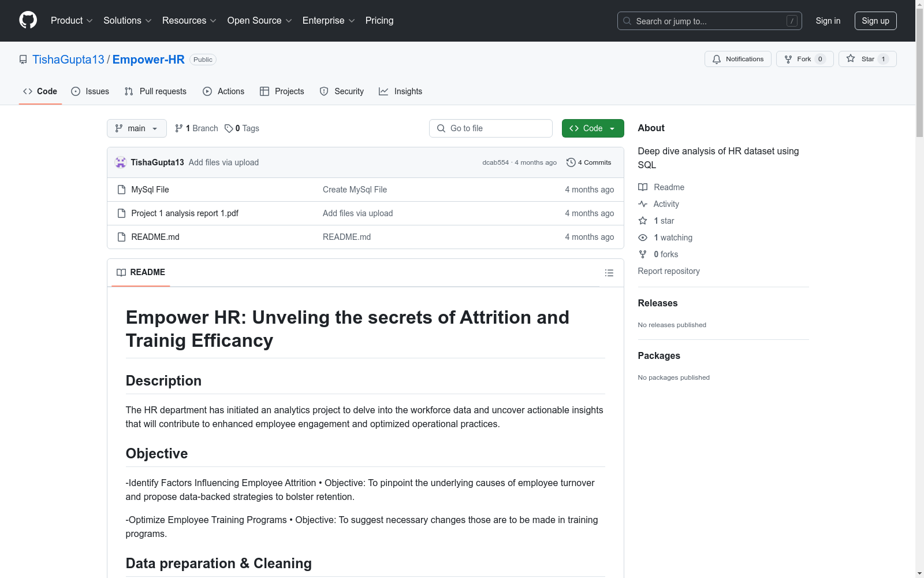
Task: Click the Search or jump to field
Action: click(x=710, y=21)
